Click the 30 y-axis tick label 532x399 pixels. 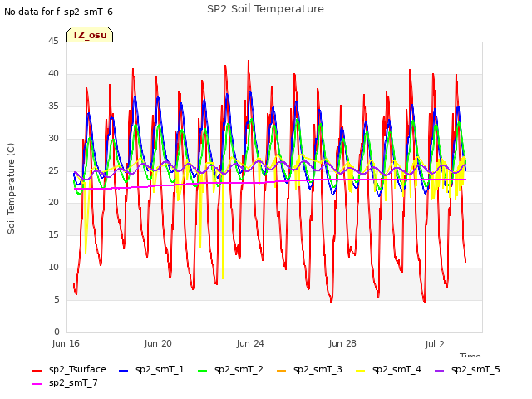click(53, 139)
